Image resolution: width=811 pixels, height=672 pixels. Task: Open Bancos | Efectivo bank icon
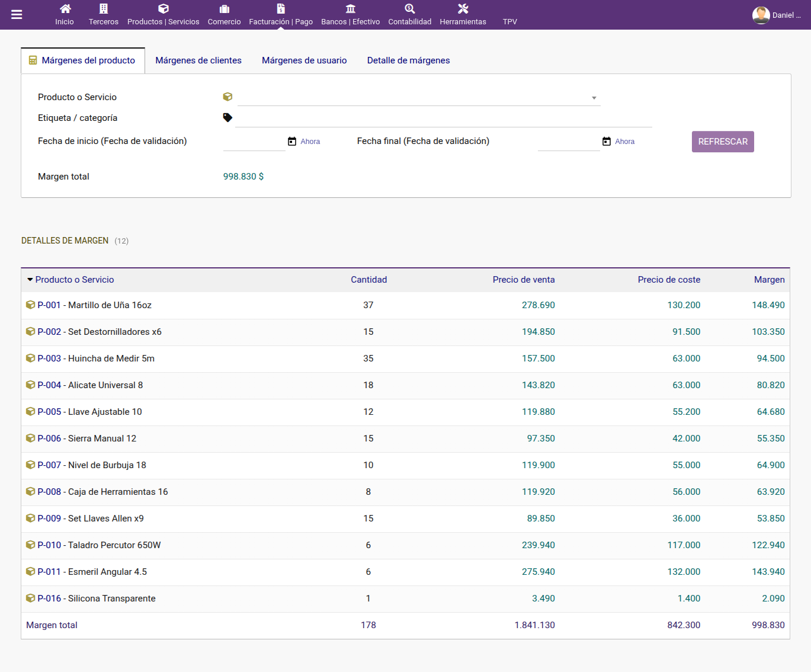[351, 9]
